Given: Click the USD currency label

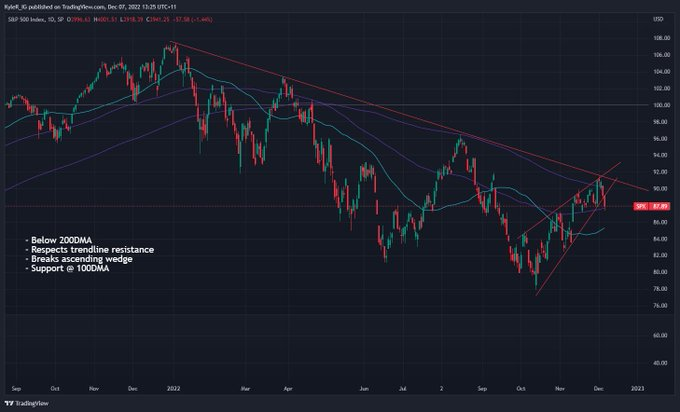Looking at the screenshot, I should [x=658, y=20].
